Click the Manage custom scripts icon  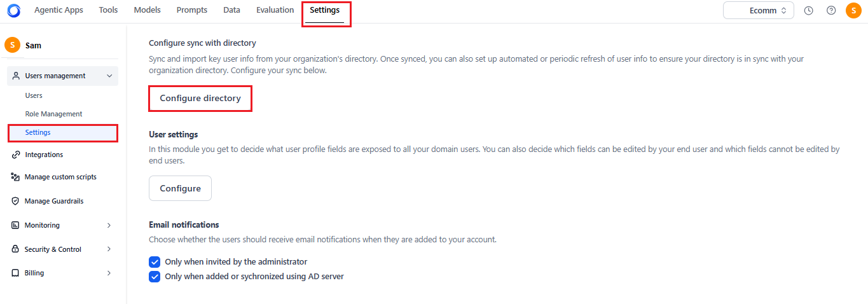coord(16,177)
